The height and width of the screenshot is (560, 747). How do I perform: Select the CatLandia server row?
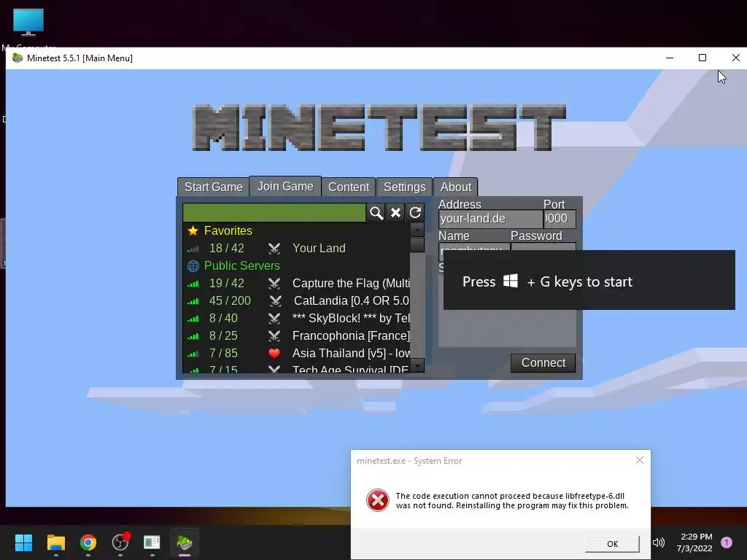[296, 301]
